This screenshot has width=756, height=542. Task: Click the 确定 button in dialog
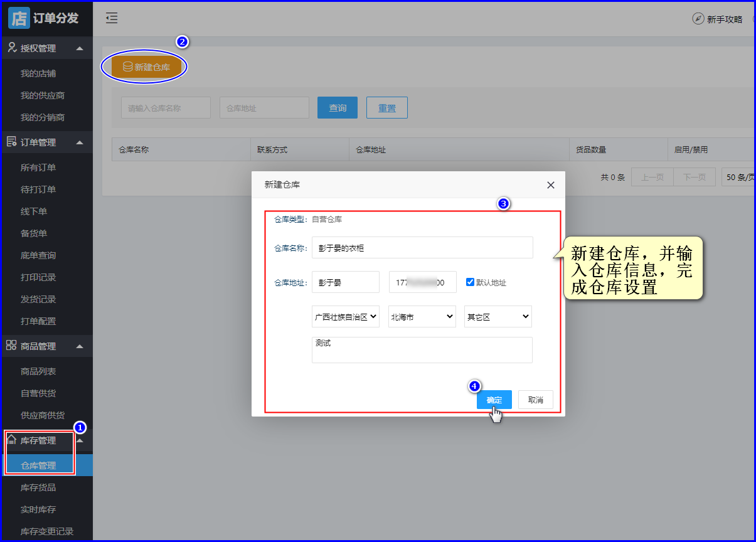coord(494,400)
